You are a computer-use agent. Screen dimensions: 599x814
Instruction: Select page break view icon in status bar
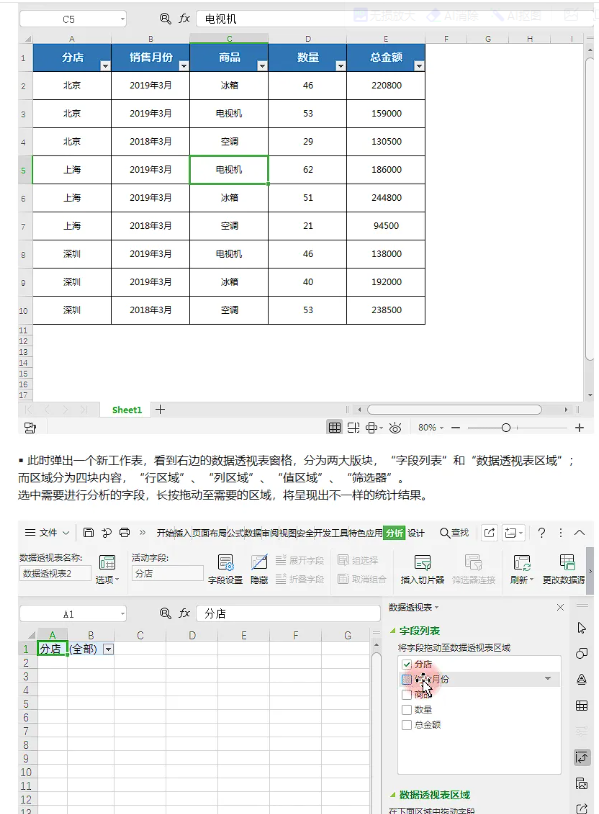tap(353, 428)
